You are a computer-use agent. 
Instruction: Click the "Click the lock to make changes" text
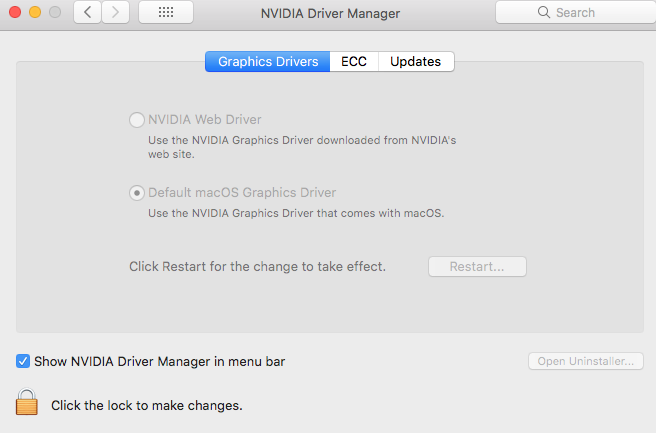147,406
